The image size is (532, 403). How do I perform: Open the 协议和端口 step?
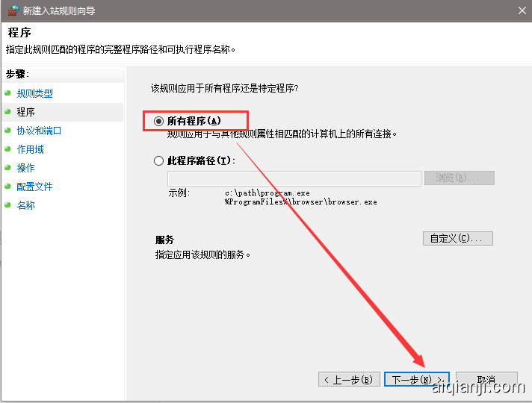coord(39,131)
